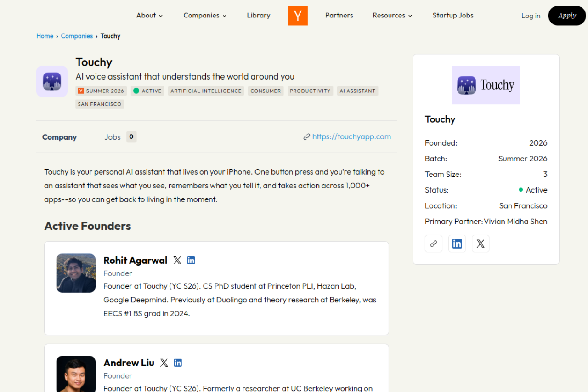
Task: Click the Location value in sidebar
Action: 523,206
